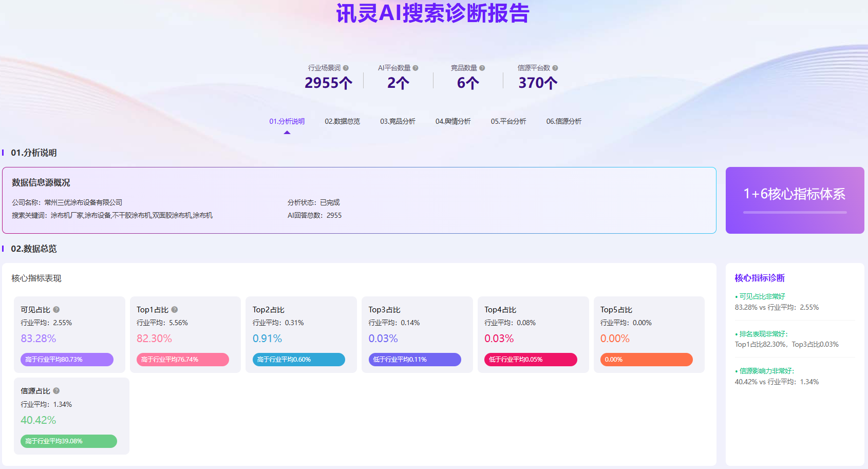Click help icon beside Top1占比

pos(175,310)
